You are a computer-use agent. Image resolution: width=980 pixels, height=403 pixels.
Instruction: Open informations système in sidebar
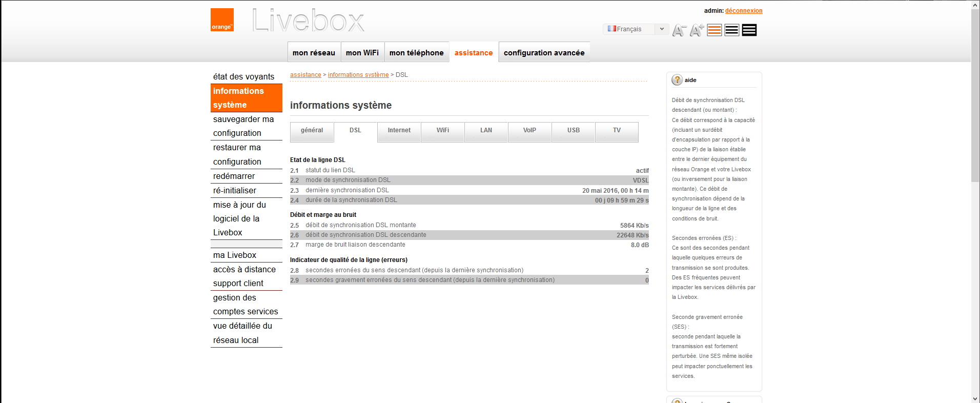(x=247, y=98)
